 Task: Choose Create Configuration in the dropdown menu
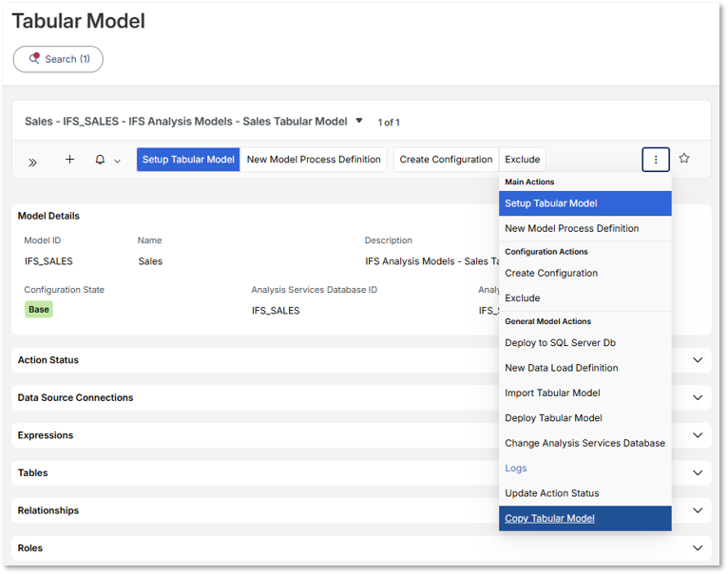click(x=585, y=273)
